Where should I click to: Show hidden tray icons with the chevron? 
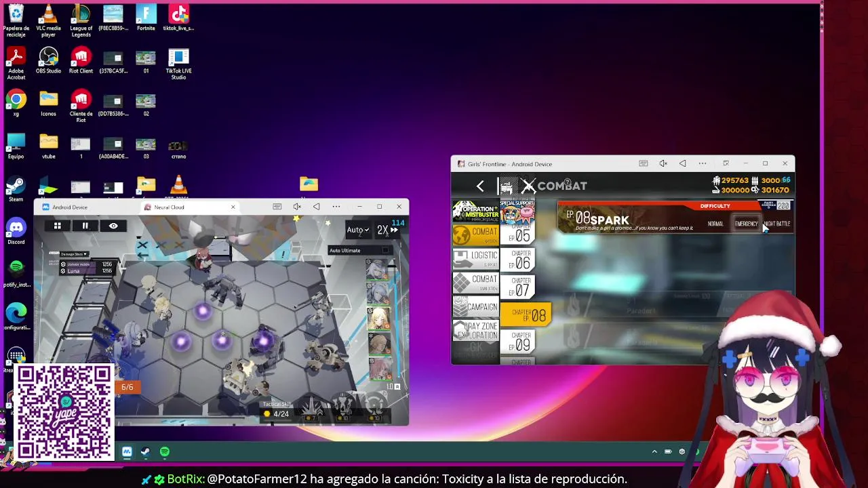coord(654,451)
